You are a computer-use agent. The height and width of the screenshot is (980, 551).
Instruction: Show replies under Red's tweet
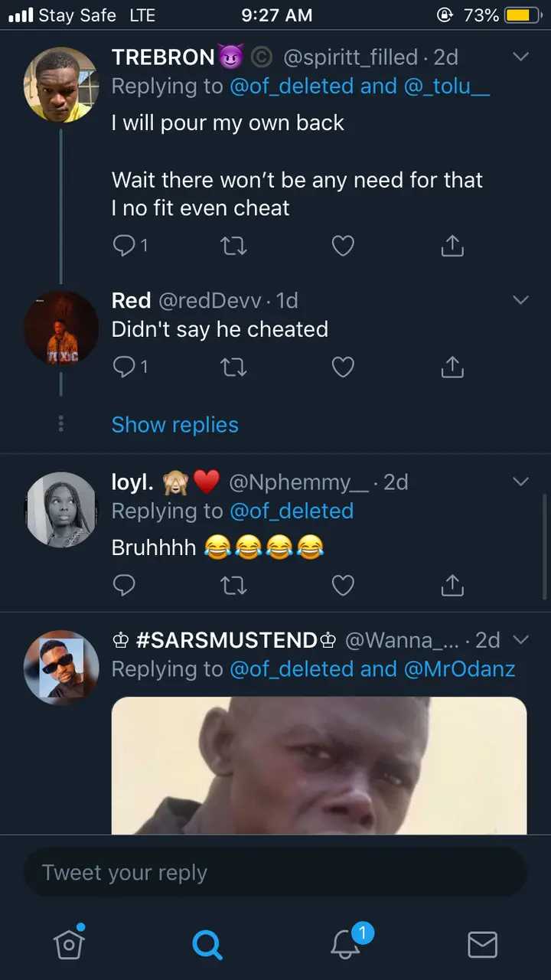pos(174,424)
